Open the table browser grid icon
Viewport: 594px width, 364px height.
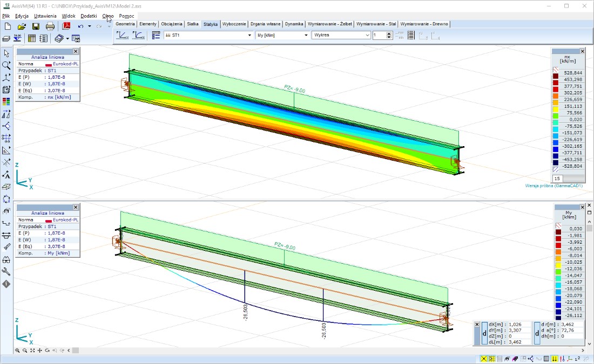(32, 38)
